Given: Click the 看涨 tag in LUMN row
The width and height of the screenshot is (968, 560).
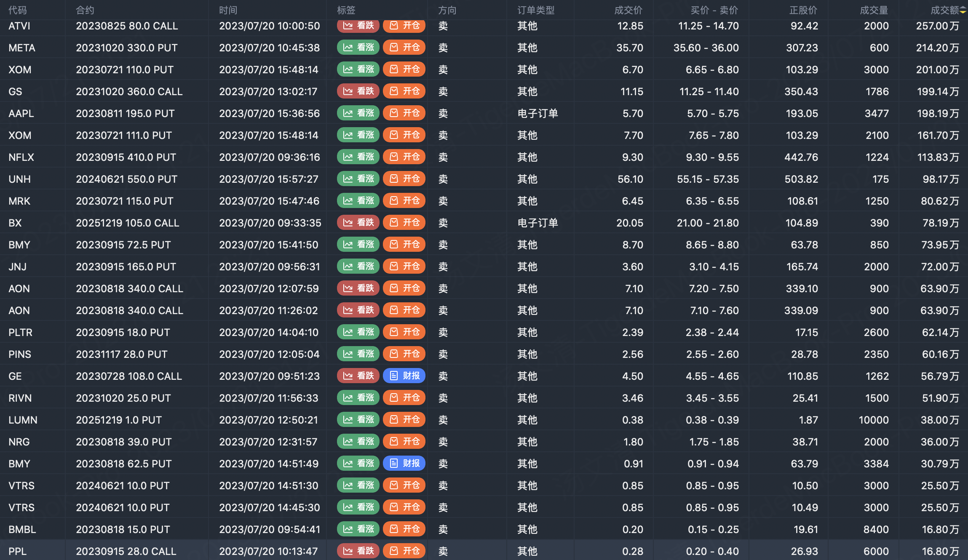Looking at the screenshot, I should 358,420.
